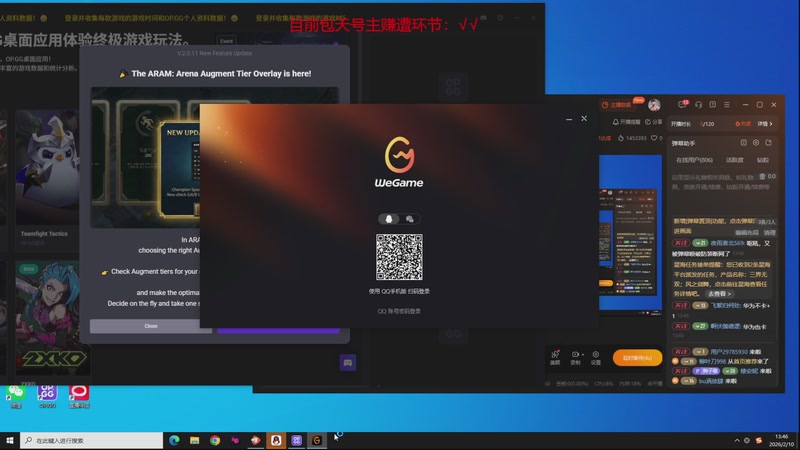The height and width of the screenshot is (450, 800).
Task: Click the stream preview thumbnail
Action: pyautogui.click(x=630, y=233)
